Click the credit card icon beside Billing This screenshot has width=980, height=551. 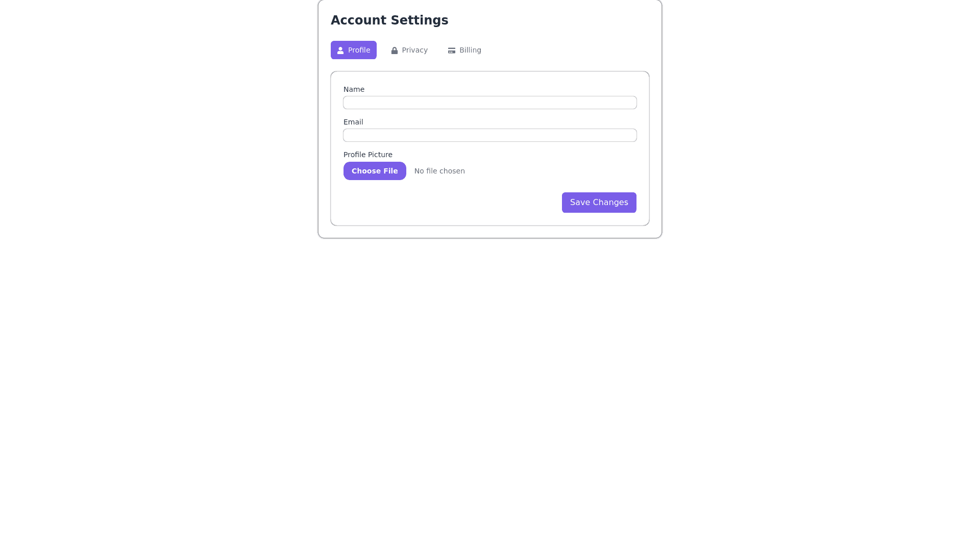(x=452, y=51)
